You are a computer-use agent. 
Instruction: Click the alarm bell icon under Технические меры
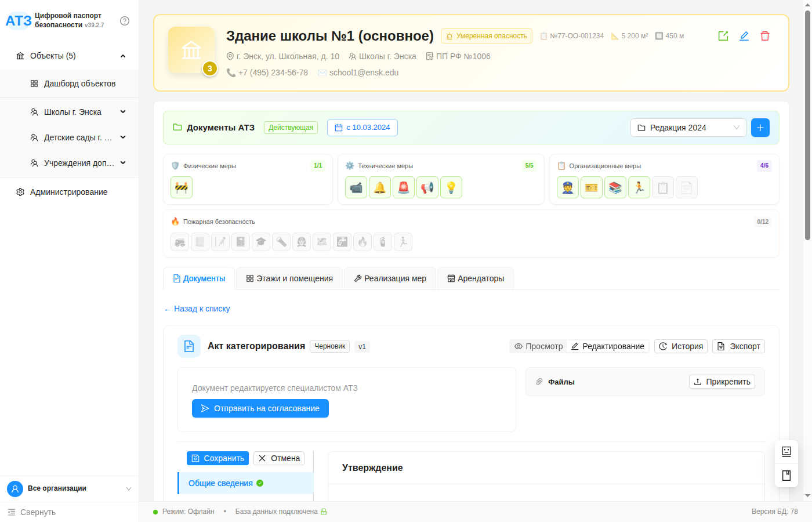pyautogui.click(x=380, y=187)
